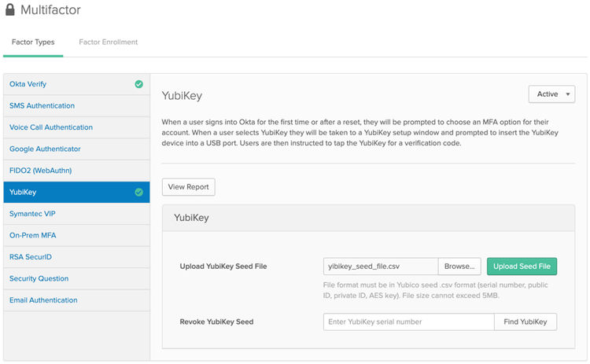Screen dimensions: 590x364
Task: Select RSA SecurID in factor list
Action: pos(31,257)
